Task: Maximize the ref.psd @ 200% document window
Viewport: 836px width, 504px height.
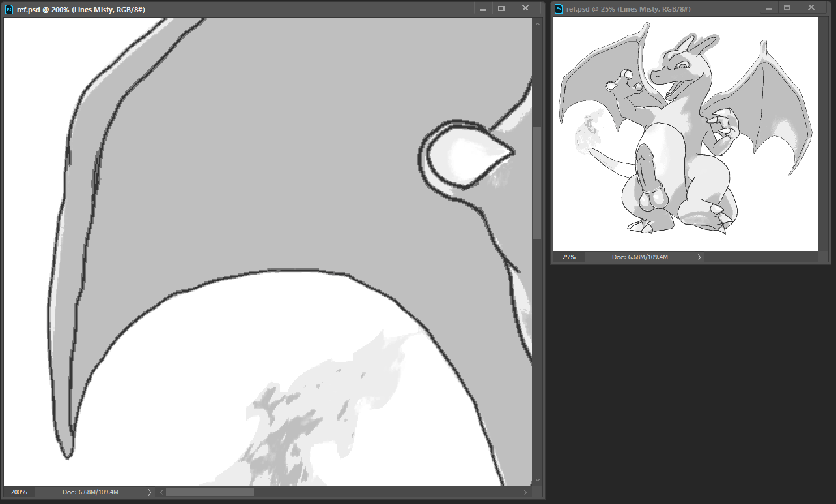Action: 501,8
